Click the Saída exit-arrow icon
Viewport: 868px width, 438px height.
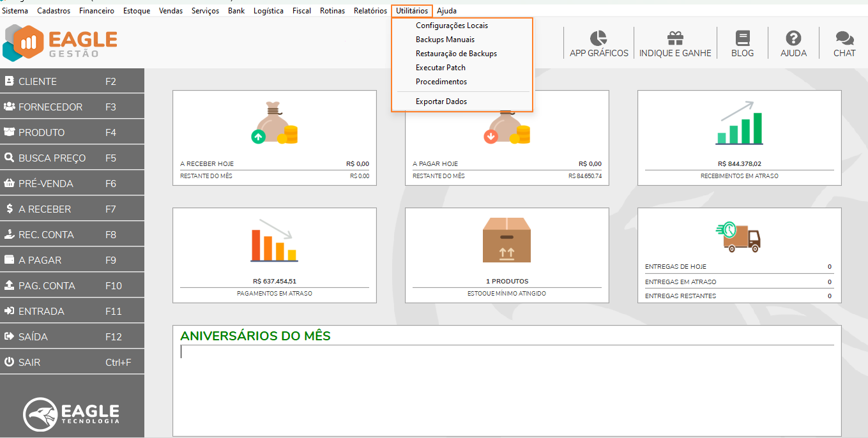point(10,336)
